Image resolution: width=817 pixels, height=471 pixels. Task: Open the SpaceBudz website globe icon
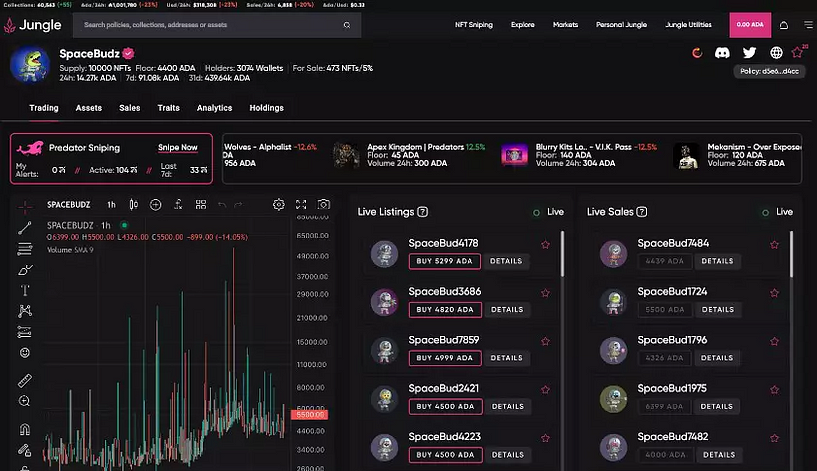[776, 53]
